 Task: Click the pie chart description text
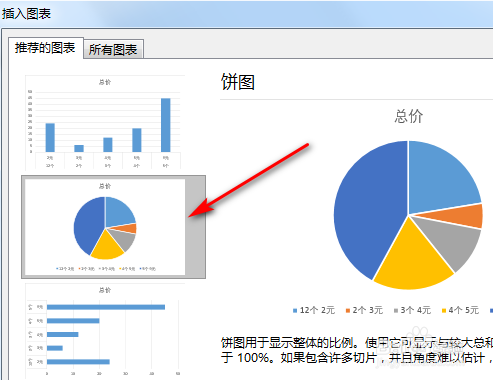click(357, 350)
